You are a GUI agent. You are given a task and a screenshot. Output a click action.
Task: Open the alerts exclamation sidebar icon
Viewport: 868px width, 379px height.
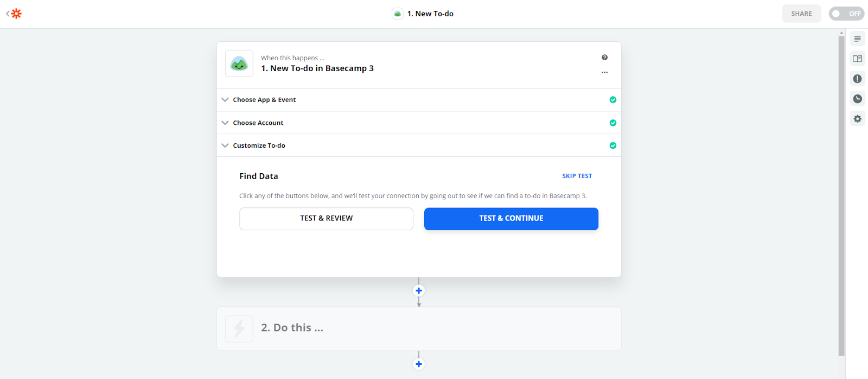858,79
